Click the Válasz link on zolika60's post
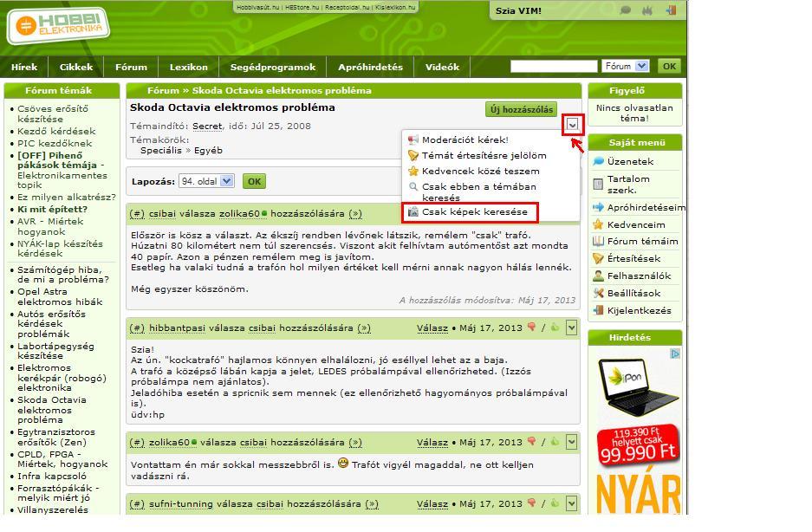 [x=432, y=443]
